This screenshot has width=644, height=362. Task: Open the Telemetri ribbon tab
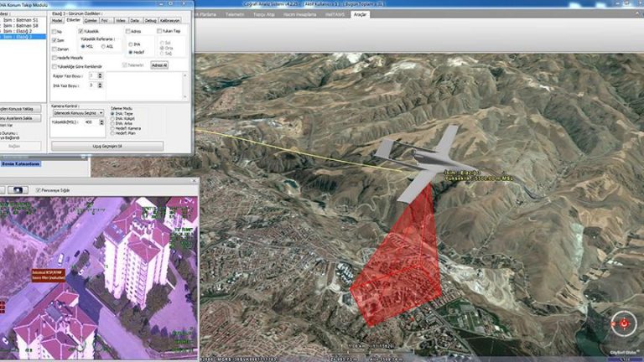tap(235, 13)
